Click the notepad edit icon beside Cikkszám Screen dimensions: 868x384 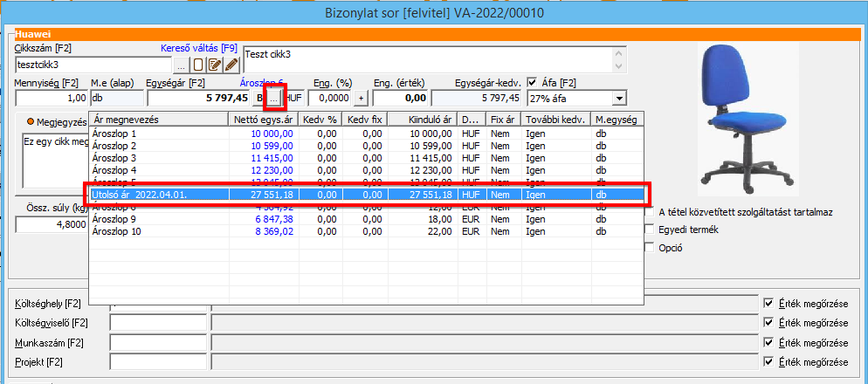click(x=214, y=65)
